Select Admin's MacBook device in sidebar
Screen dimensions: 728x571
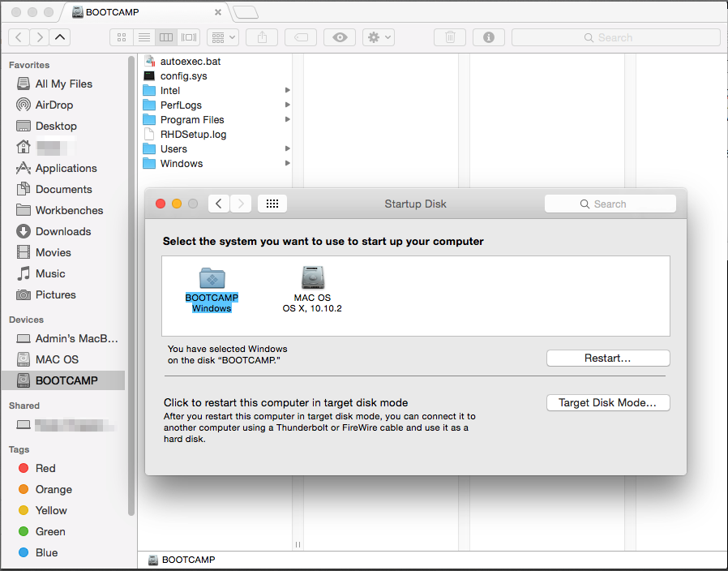67,338
